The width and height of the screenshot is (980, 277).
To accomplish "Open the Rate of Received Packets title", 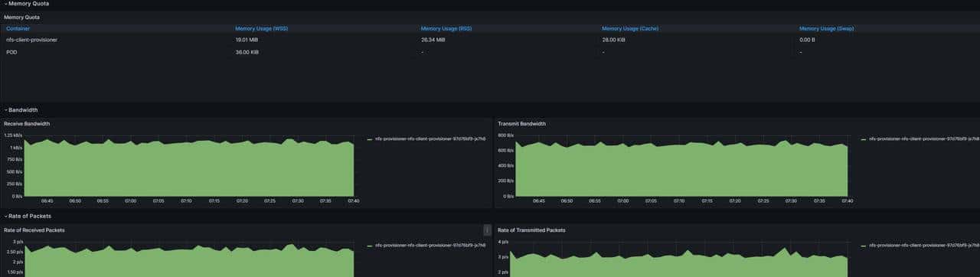I will (34, 230).
